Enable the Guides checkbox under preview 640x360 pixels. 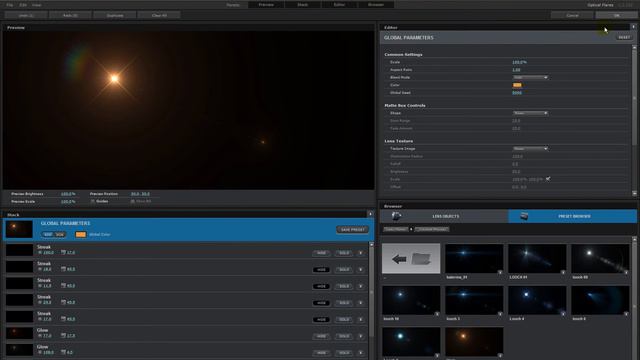pos(93,201)
